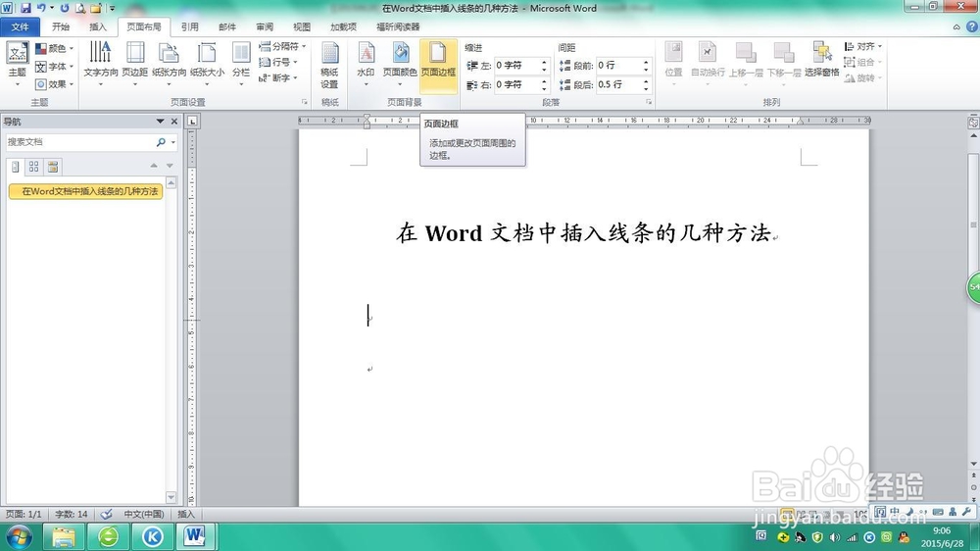The image size is (980, 551).
Task: Open the File (文件) tab
Action: point(20,26)
